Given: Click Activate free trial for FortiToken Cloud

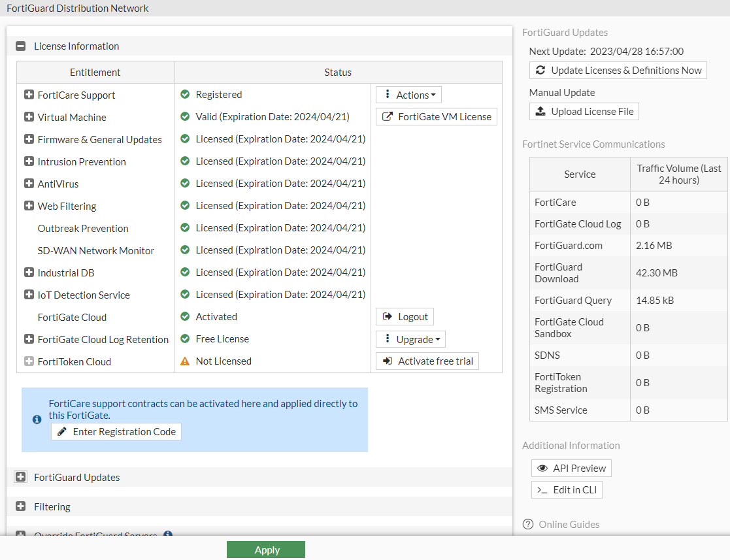Looking at the screenshot, I should point(427,361).
